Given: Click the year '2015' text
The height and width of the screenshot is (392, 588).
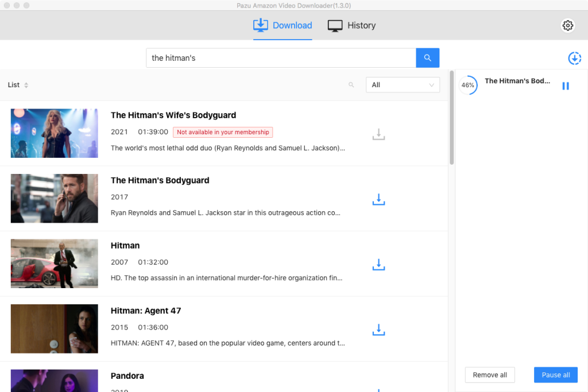Looking at the screenshot, I should click(x=119, y=328).
